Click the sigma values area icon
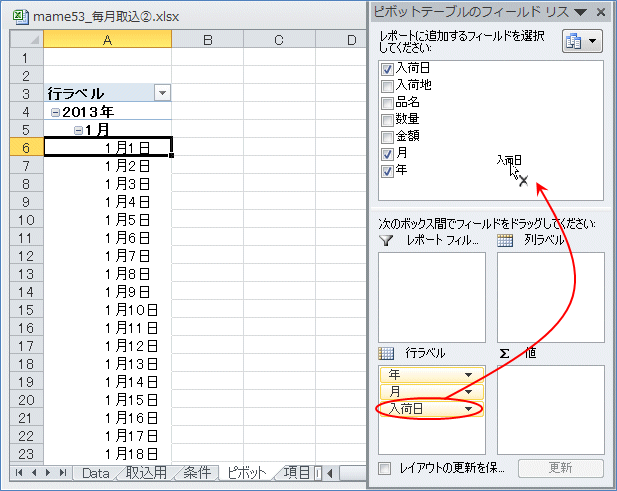 [x=504, y=354]
